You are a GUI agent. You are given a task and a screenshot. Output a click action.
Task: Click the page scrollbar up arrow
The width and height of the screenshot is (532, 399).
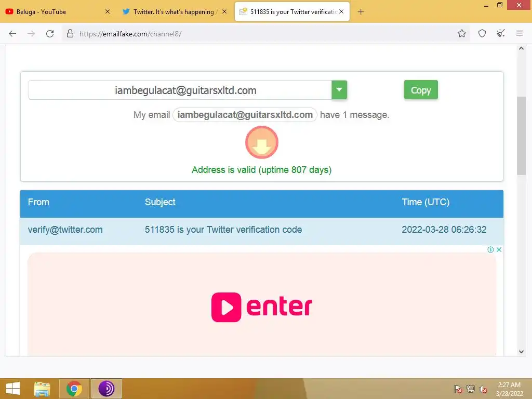521,48
